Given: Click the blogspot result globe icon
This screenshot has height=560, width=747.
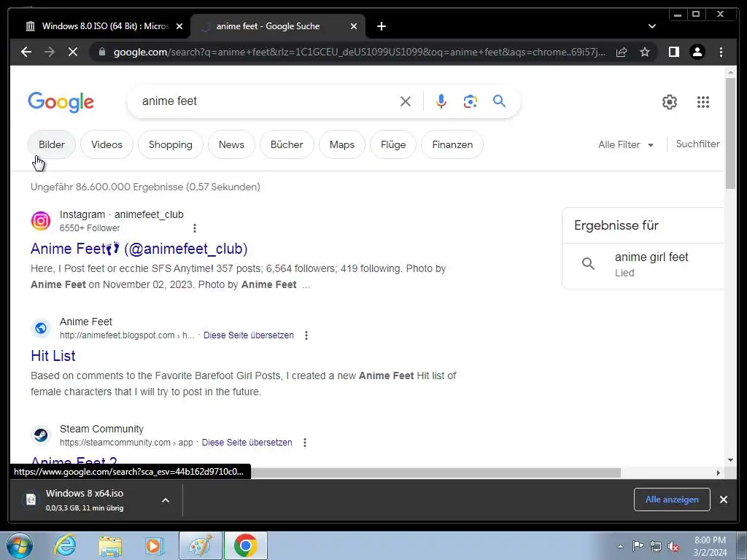Looking at the screenshot, I should 41,328.
